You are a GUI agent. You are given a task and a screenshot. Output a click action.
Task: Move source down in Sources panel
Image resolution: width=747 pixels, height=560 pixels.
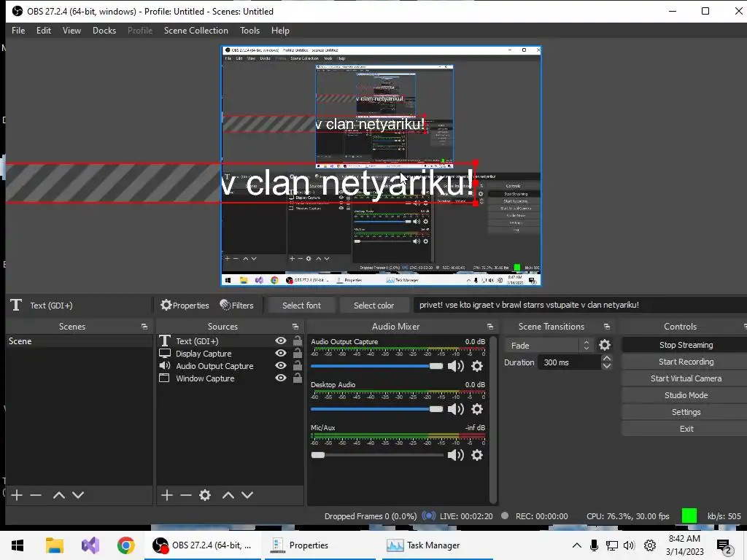247,495
